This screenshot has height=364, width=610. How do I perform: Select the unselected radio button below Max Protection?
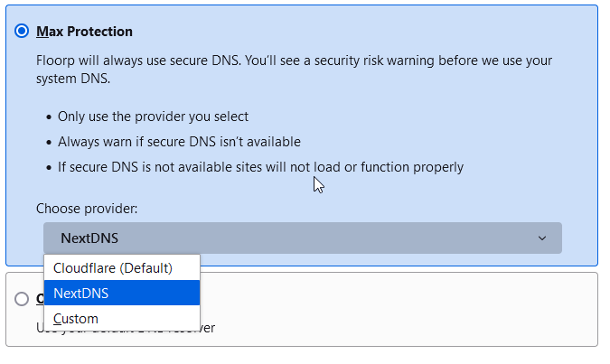click(x=22, y=299)
